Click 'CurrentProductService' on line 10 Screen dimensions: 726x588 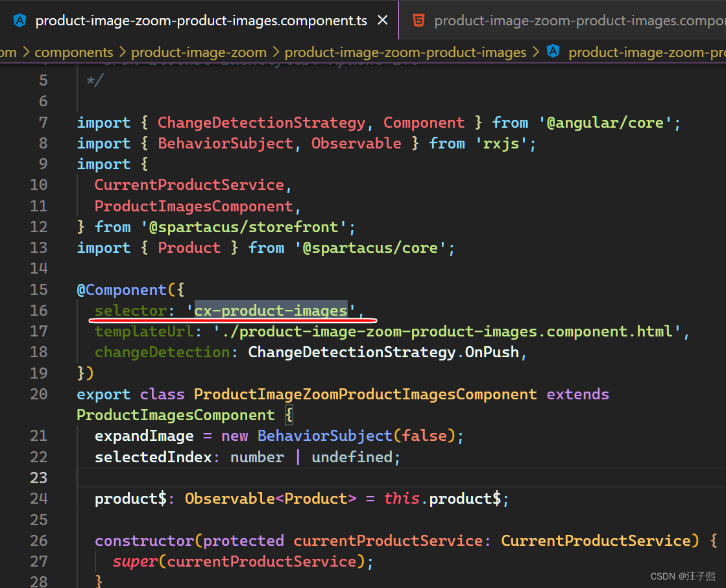click(189, 185)
